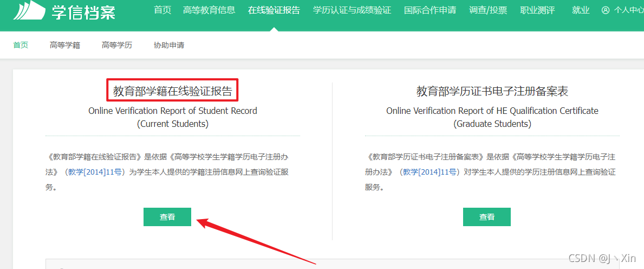The width and height of the screenshot is (644, 269).
Task: Switch to 首页 sub-navigation tab
Action: (21, 45)
